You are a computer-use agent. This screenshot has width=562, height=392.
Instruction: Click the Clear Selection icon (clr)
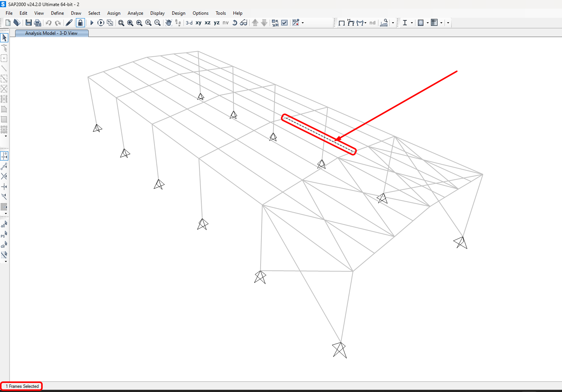coord(4,245)
